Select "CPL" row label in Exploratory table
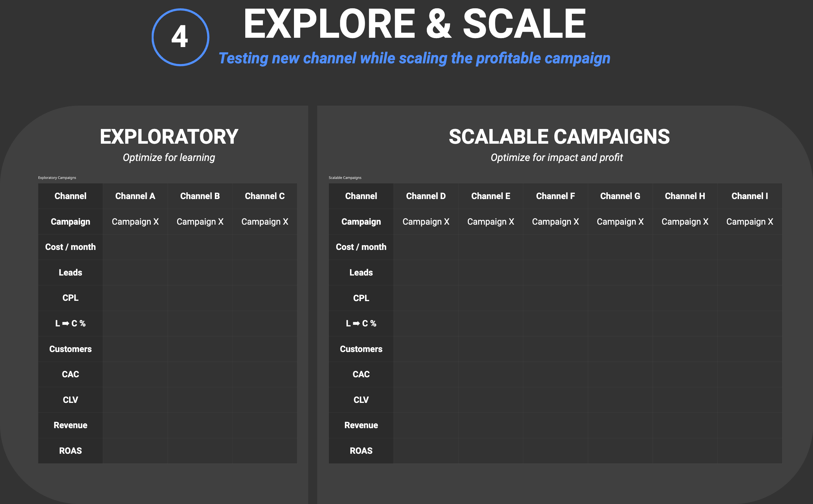 click(x=70, y=298)
